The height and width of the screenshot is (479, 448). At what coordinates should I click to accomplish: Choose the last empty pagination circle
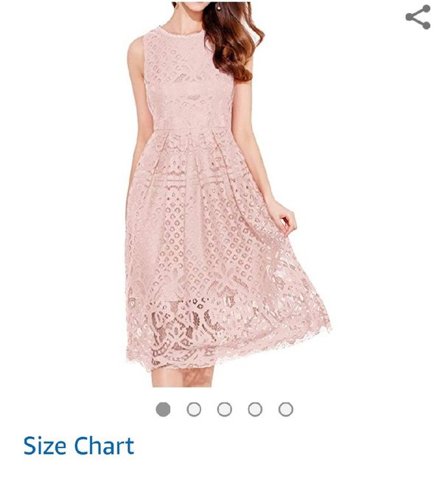[x=286, y=409]
